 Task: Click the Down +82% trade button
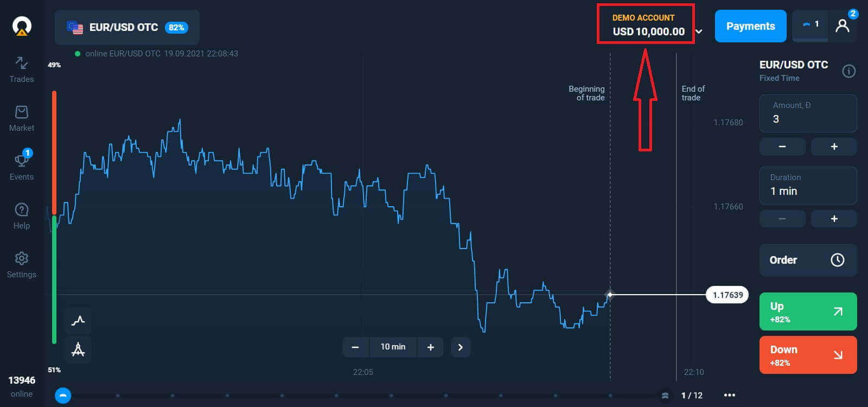[808, 355]
